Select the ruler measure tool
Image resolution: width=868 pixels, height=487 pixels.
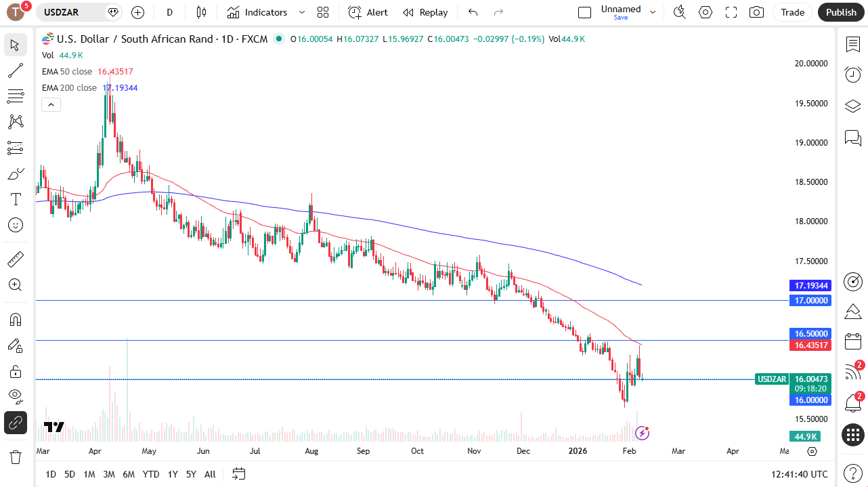pyautogui.click(x=15, y=259)
